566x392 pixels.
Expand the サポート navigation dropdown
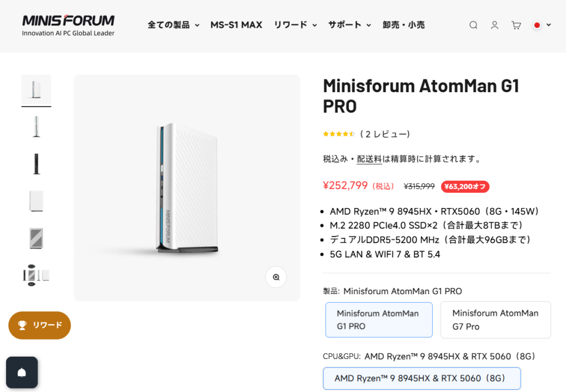tap(349, 25)
